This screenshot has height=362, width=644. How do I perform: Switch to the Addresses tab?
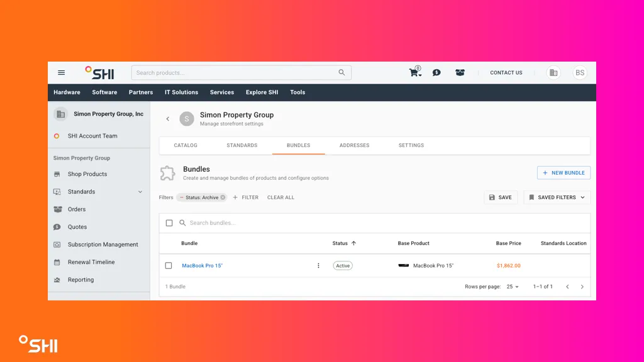(355, 145)
